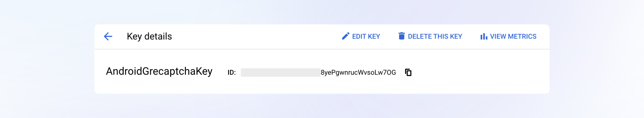Click the back arrow icon
The width and height of the screenshot is (644, 118).
[x=108, y=36]
